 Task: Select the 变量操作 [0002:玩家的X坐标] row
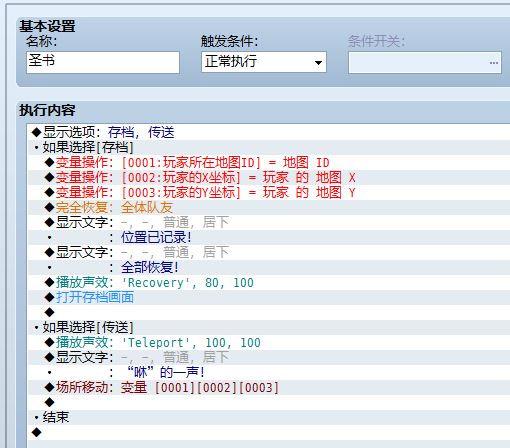click(269, 177)
